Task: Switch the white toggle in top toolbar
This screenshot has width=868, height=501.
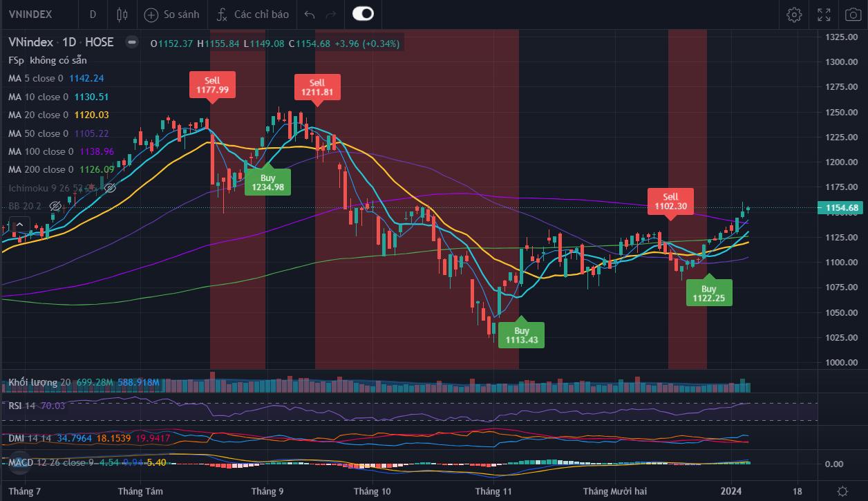Action: (362, 14)
